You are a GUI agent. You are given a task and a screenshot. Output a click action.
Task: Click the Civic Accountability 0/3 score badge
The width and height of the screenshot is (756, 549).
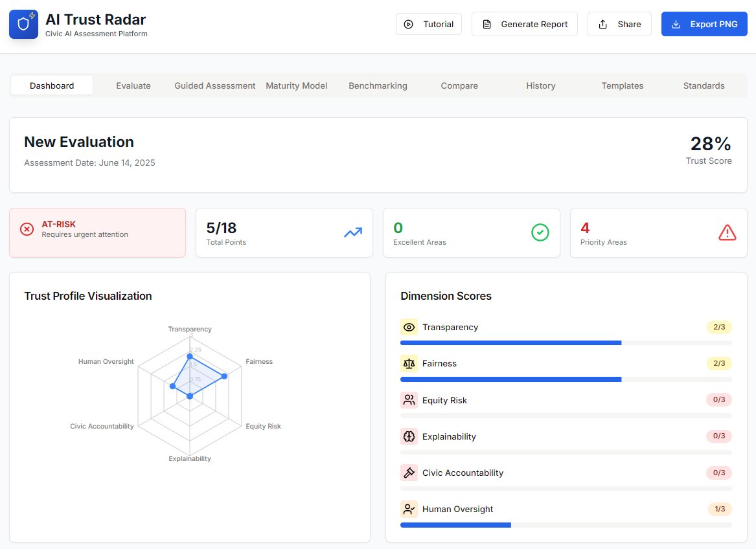point(719,473)
